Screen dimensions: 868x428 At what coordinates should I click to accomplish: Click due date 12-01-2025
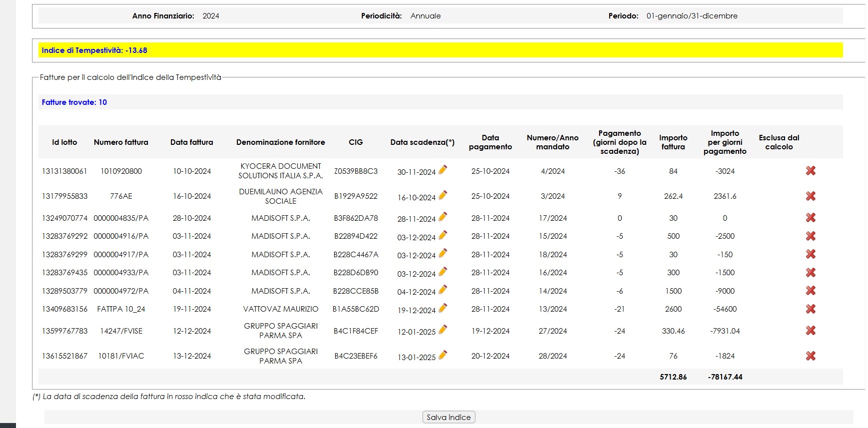416,332
